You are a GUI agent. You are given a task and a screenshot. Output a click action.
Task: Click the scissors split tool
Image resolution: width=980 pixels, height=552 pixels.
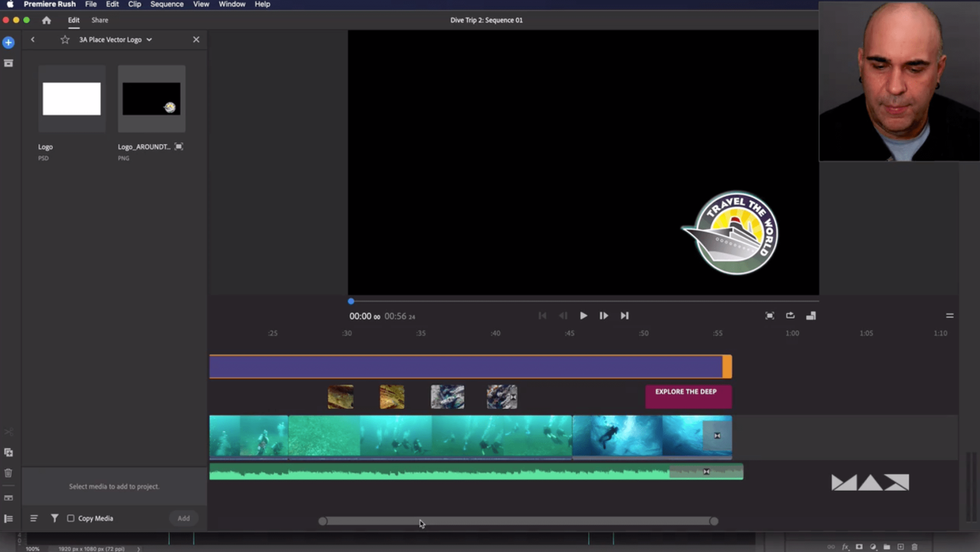8,433
